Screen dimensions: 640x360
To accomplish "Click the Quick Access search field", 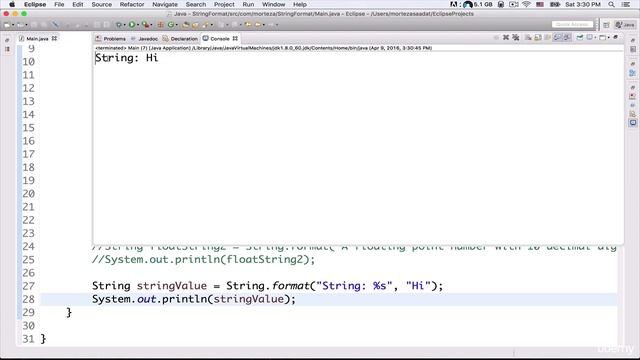I will tap(572, 24).
